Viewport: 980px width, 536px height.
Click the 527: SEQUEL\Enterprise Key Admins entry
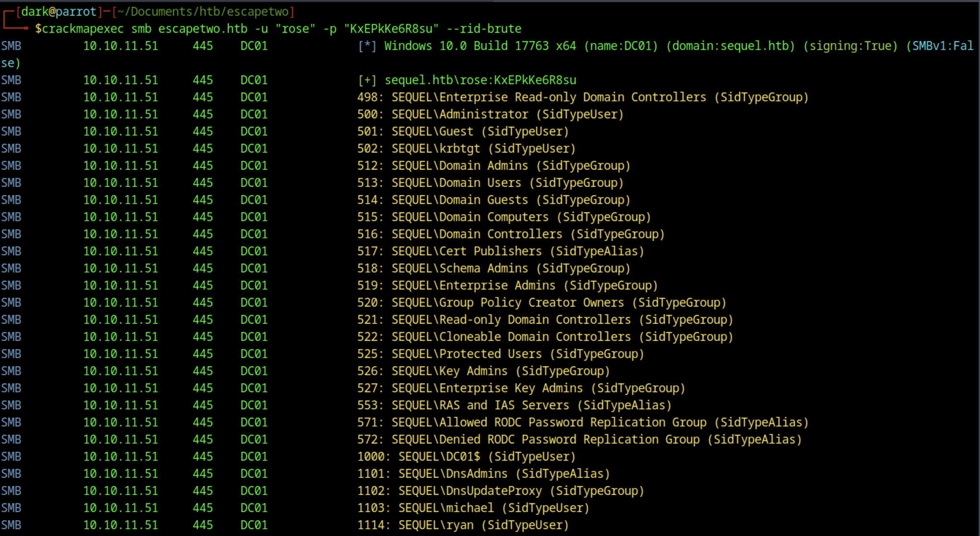click(x=521, y=388)
